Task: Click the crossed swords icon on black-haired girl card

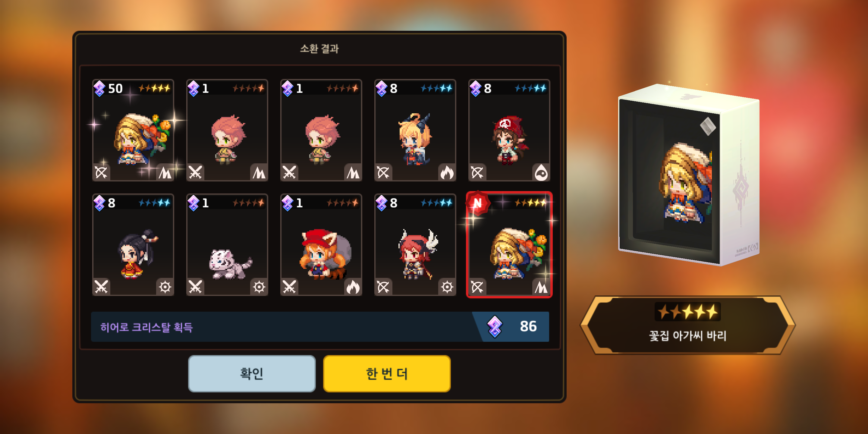Action: point(101,287)
